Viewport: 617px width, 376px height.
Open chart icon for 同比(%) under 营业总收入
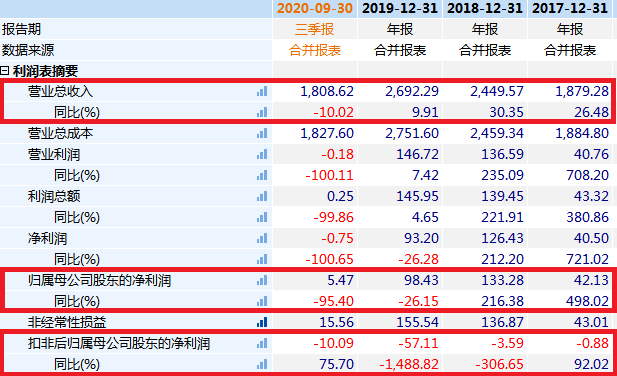point(262,112)
